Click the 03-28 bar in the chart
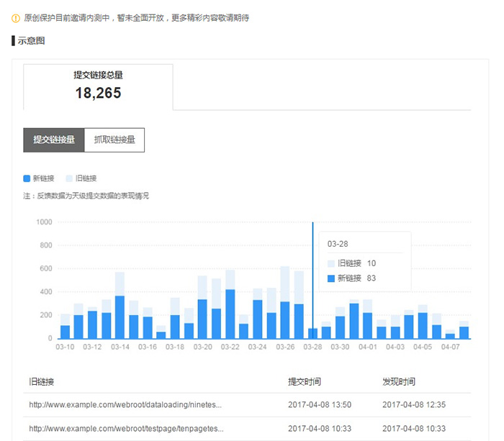This screenshot has width=504, height=441. pos(312,333)
